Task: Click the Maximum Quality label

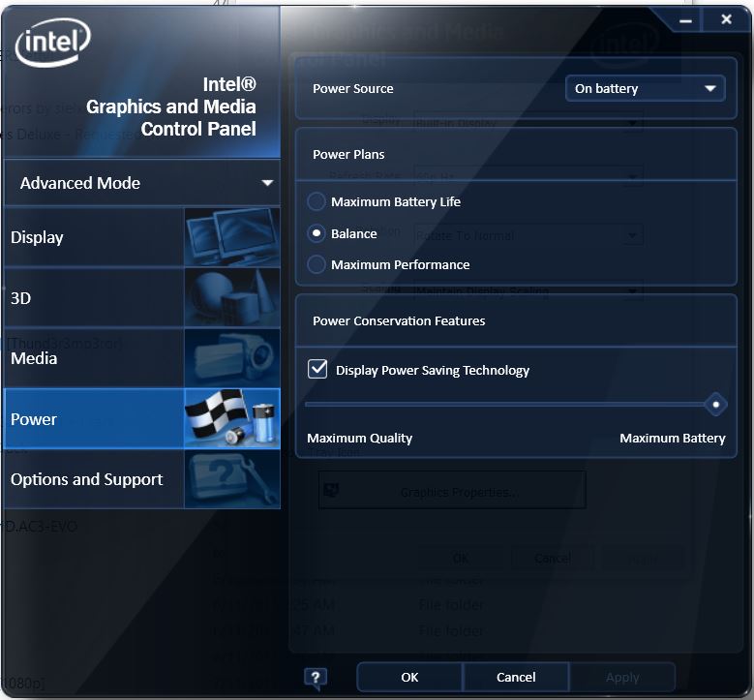Action: pyautogui.click(x=360, y=439)
